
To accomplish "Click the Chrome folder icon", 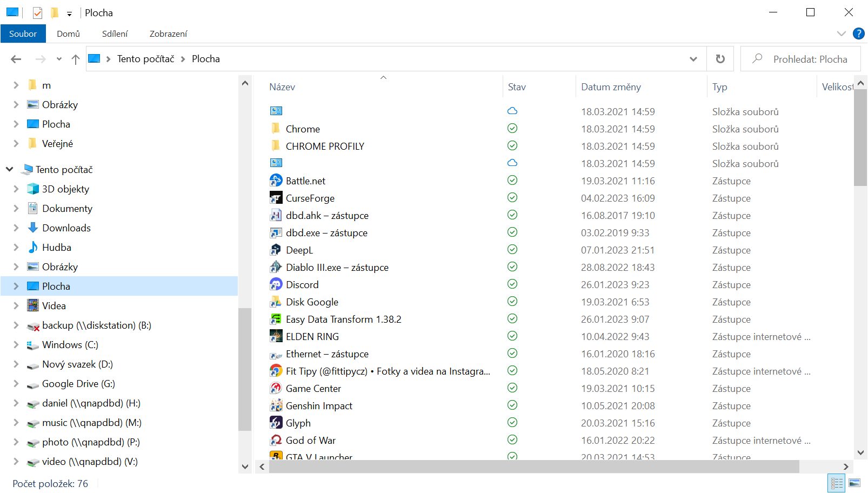I will pos(276,129).
